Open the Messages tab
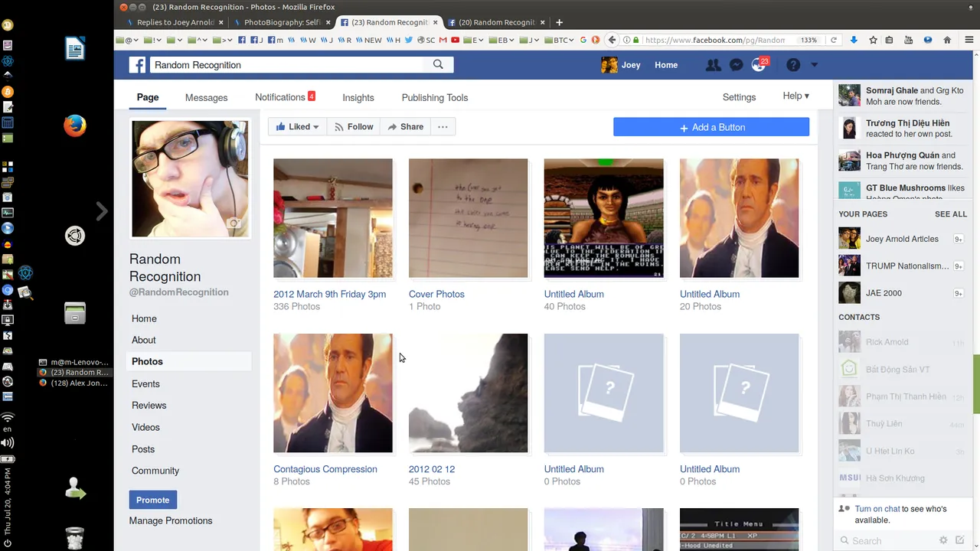 tap(206, 97)
